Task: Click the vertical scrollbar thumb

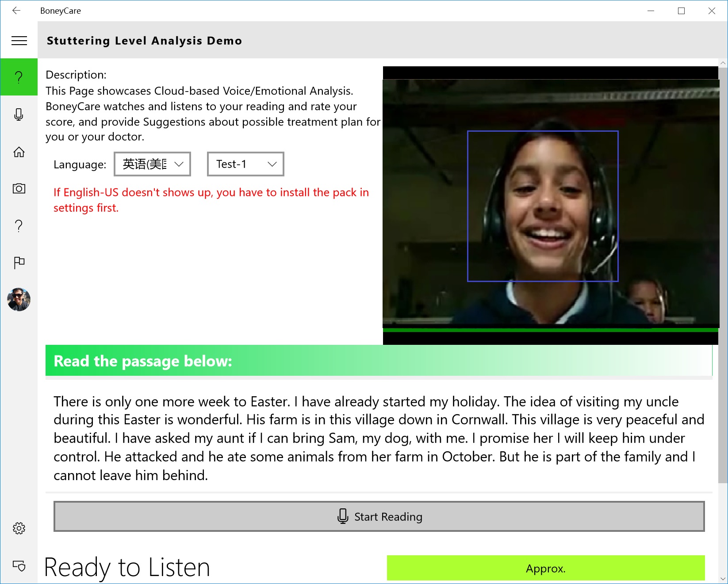Action: click(723, 274)
